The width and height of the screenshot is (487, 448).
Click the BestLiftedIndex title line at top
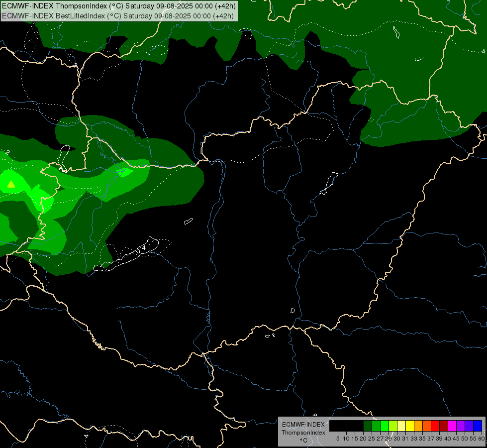(118, 16)
